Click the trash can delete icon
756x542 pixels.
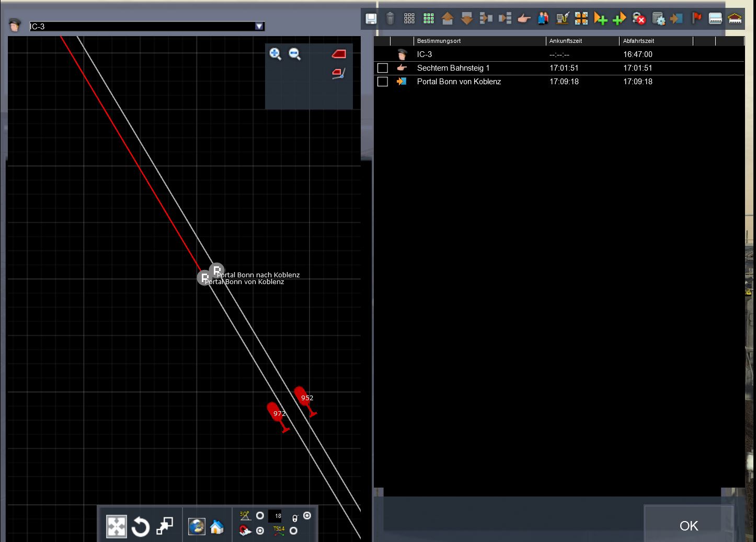(x=390, y=19)
